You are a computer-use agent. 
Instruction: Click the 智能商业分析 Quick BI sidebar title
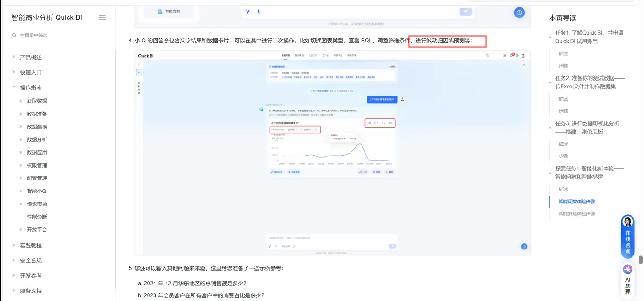point(47,17)
